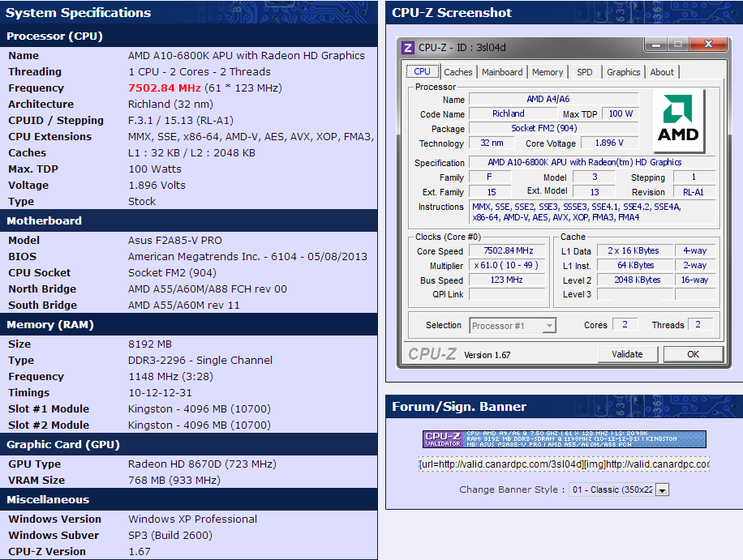Open the SPD tab
The width and height of the screenshot is (743, 560).
pyautogui.click(x=584, y=72)
